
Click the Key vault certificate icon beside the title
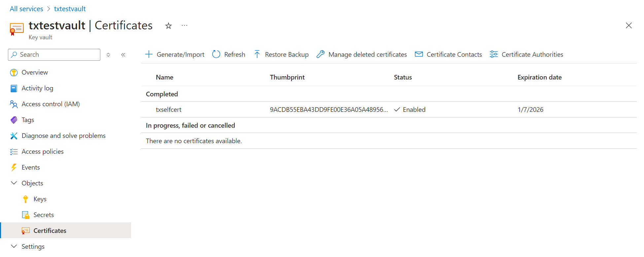17,29
